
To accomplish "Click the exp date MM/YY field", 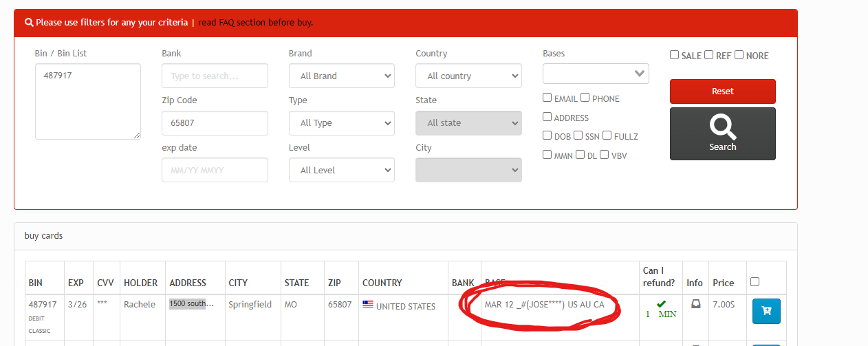I will 215,170.
